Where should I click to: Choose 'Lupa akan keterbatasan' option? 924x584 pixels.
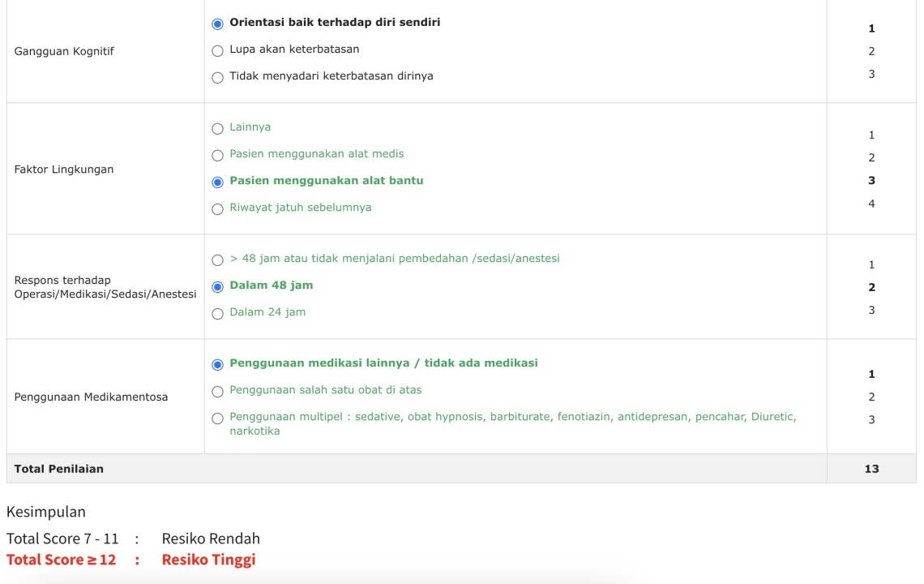(217, 51)
